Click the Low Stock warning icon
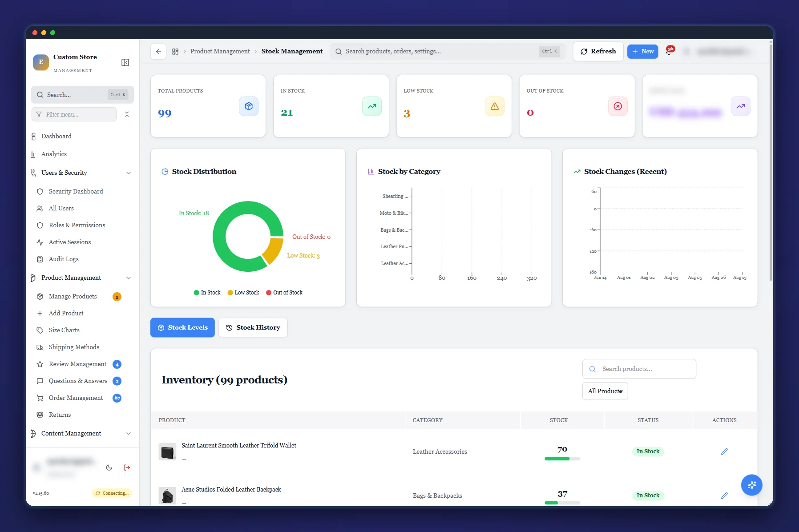Viewport: 799px width, 532px height. 495,106
